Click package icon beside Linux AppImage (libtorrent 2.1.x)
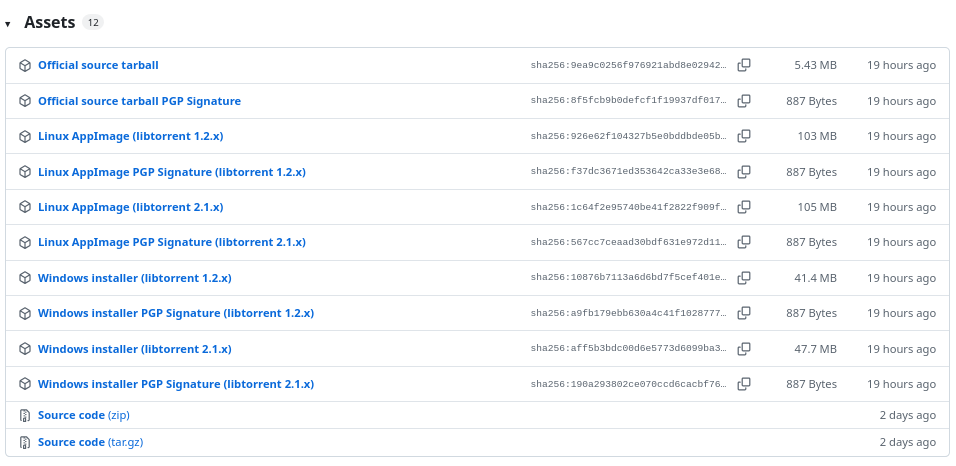956x466 pixels. pyautogui.click(x=25, y=207)
